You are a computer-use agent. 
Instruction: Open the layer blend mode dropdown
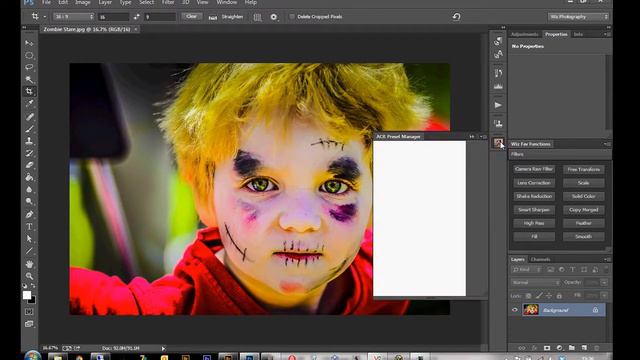click(535, 282)
